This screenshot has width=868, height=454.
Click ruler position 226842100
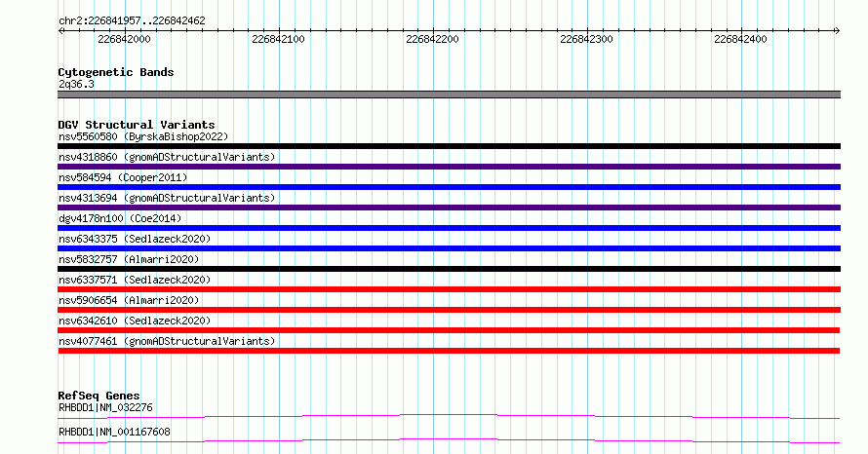(279, 39)
